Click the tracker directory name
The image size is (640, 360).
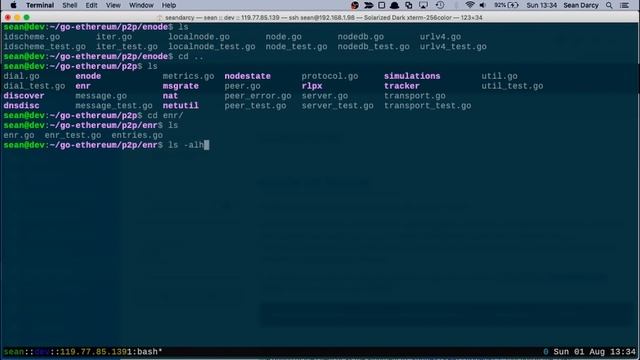(402, 86)
